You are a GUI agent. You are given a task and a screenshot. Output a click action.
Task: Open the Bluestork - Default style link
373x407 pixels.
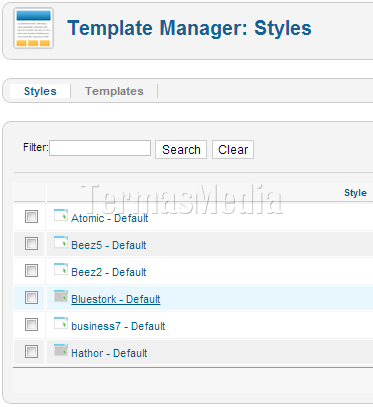116,299
